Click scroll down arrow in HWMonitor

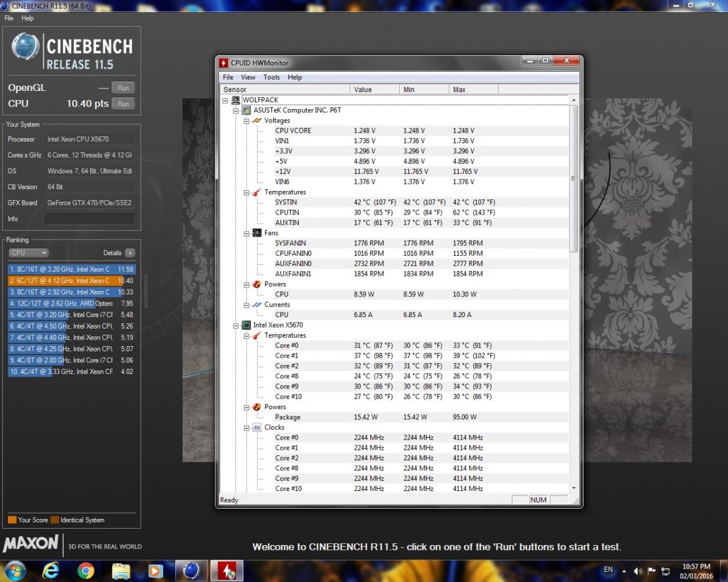[574, 488]
